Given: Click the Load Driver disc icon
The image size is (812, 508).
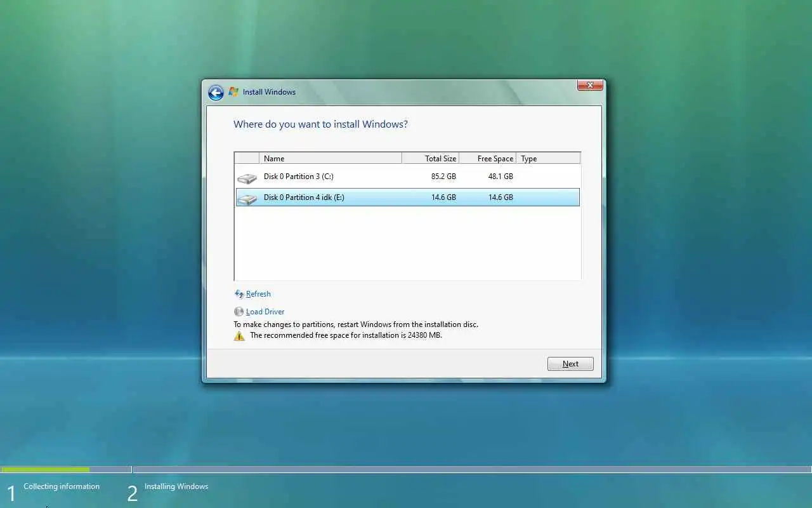Looking at the screenshot, I should tap(239, 312).
